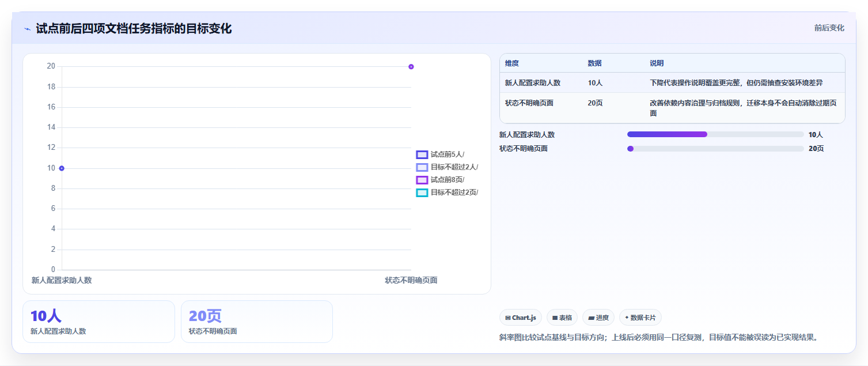Click table cell 新人配置求助人数

533,83
